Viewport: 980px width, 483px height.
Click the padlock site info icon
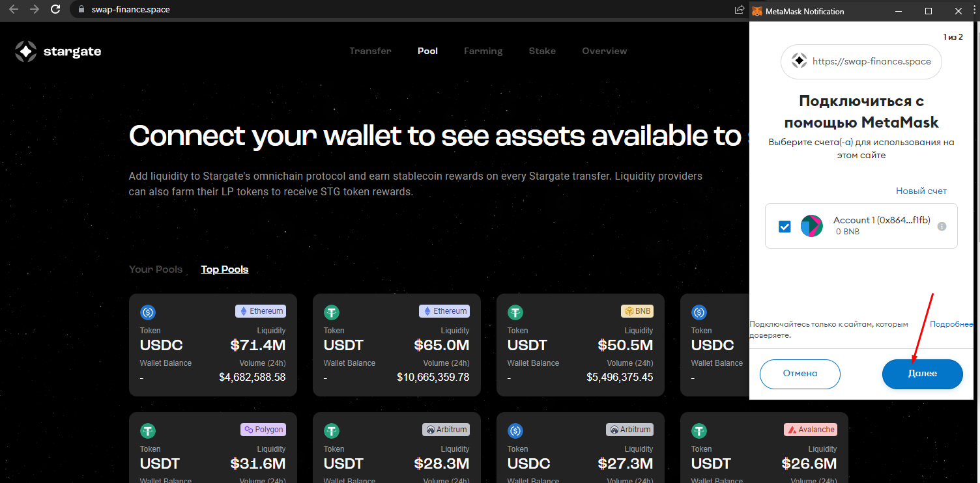tap(81, 10)
